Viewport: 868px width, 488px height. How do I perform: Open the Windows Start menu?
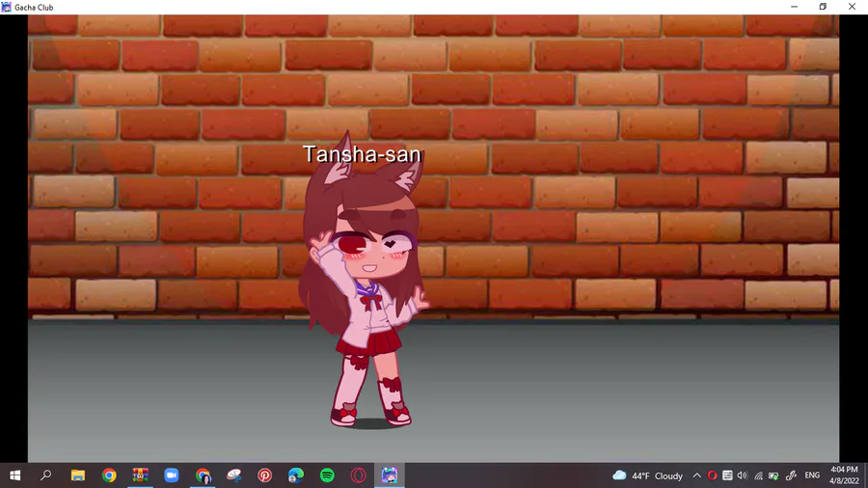pos(14,475)
